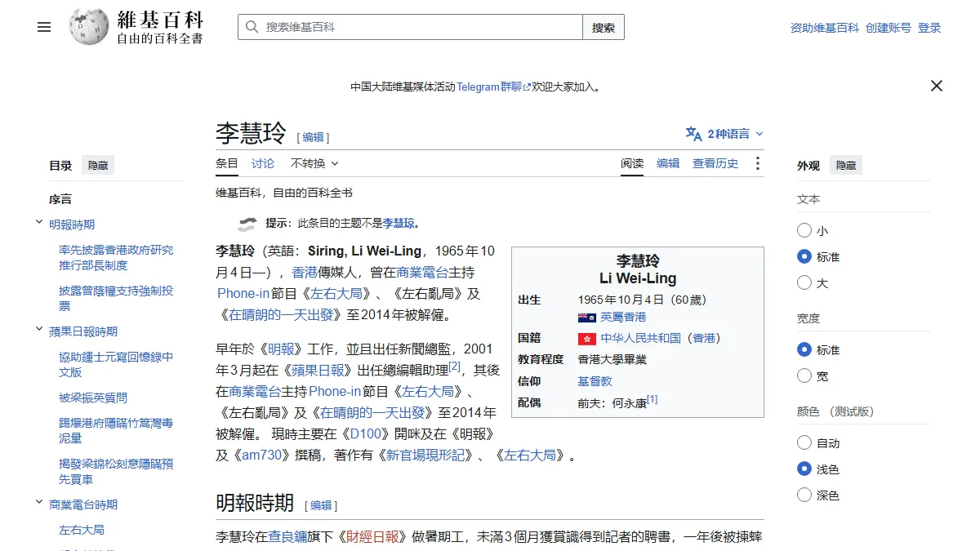Screen dimensions: 980x551
Task: Select standard width radio
Action: [x=804, y=350]
